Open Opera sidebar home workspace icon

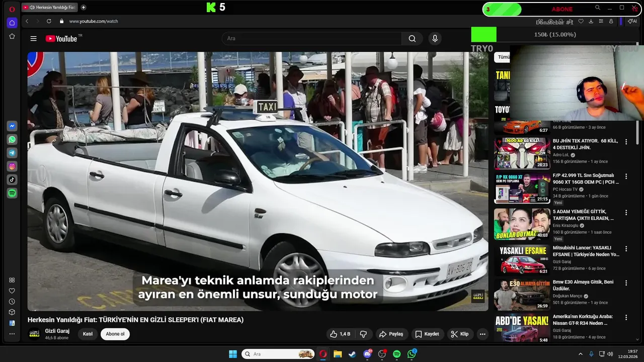[x=12, y=23]
